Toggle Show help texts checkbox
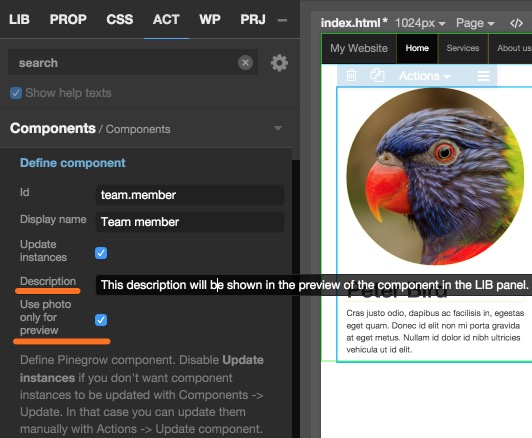This screenshot has height=438, width=532. click(x=16, y=93)
